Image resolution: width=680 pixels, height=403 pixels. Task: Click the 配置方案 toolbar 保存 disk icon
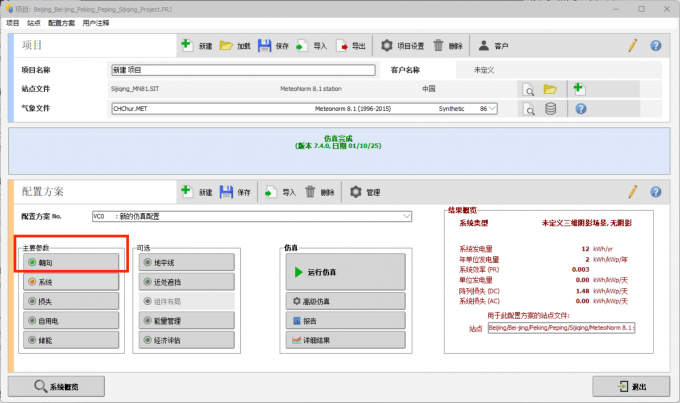(226, 192)
